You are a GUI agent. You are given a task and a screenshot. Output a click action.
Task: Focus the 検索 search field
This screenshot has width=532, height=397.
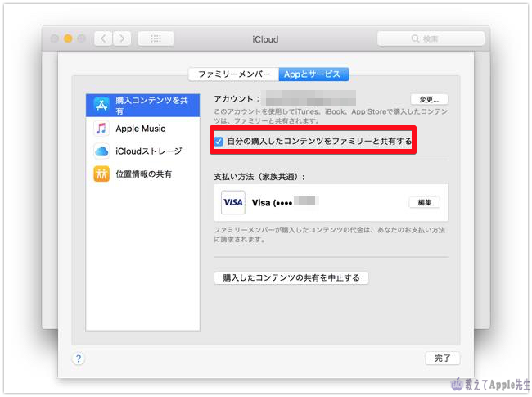tap(431, 38)
